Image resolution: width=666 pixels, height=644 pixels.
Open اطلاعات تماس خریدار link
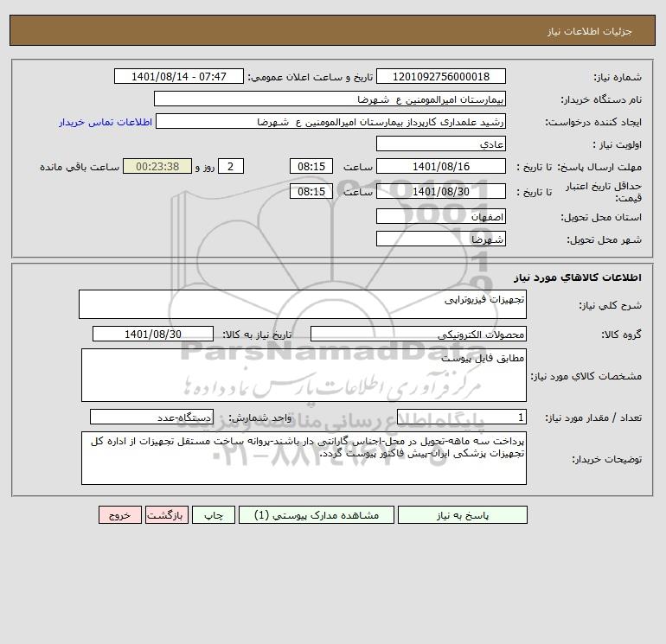(106, 122)
